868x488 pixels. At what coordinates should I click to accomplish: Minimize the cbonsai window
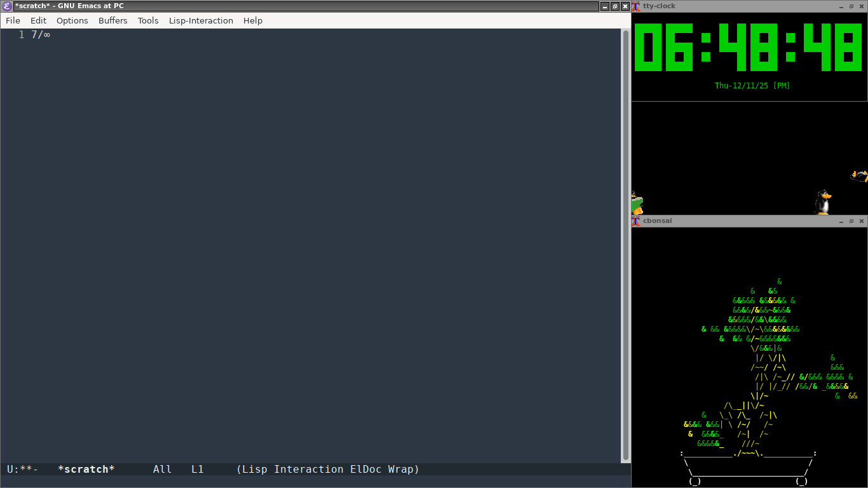[841, 221]
